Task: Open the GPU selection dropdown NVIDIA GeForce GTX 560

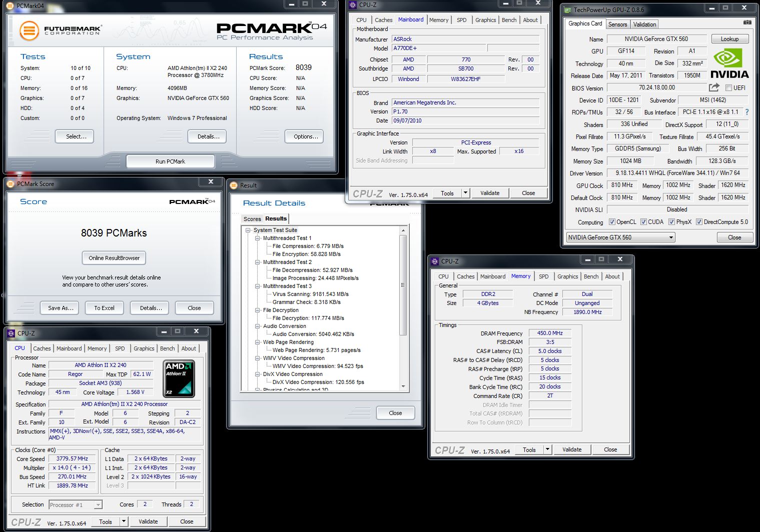Action: 620,237
